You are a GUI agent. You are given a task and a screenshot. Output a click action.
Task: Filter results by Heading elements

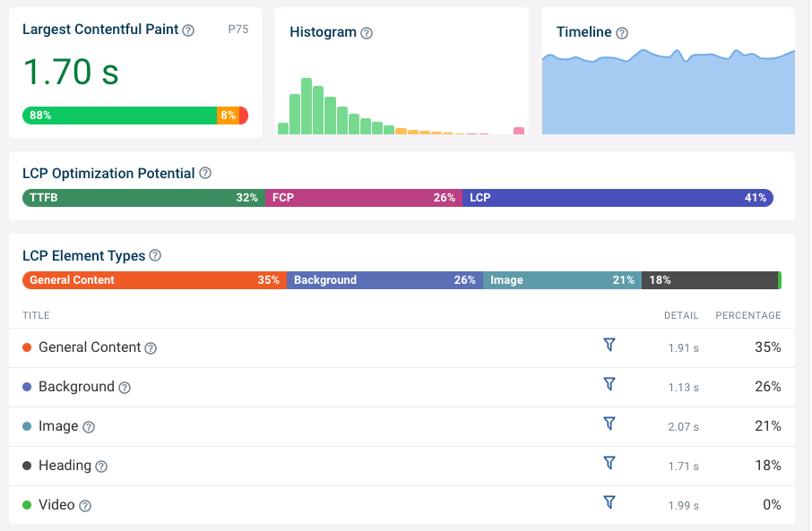(609, 463)
